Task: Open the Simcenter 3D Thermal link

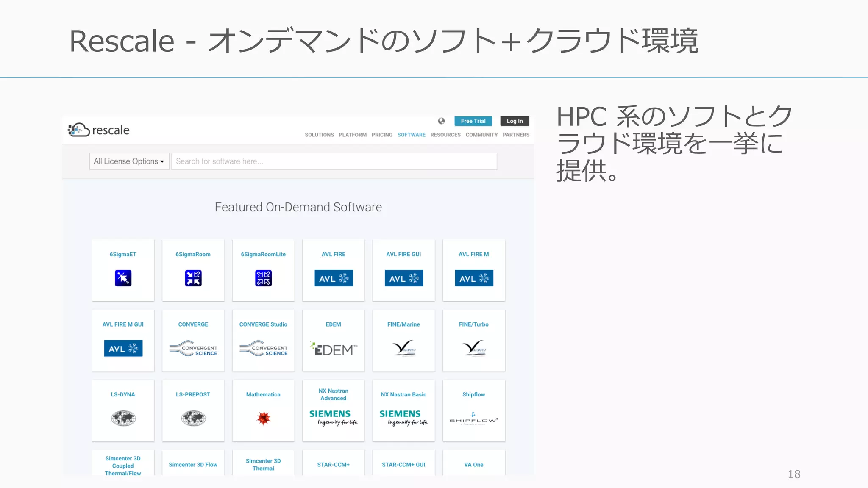Action: coord(263,465)
